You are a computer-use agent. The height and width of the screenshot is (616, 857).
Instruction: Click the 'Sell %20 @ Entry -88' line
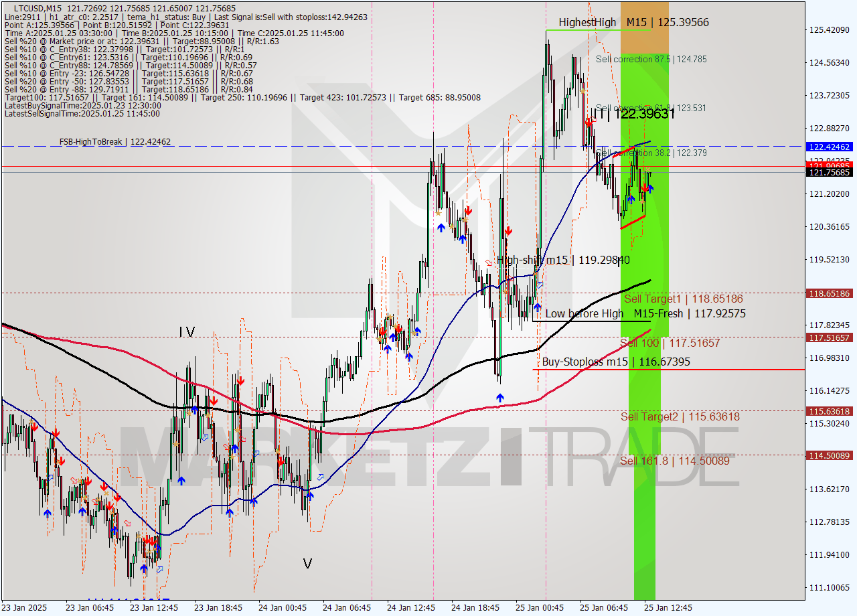[129, 89]
